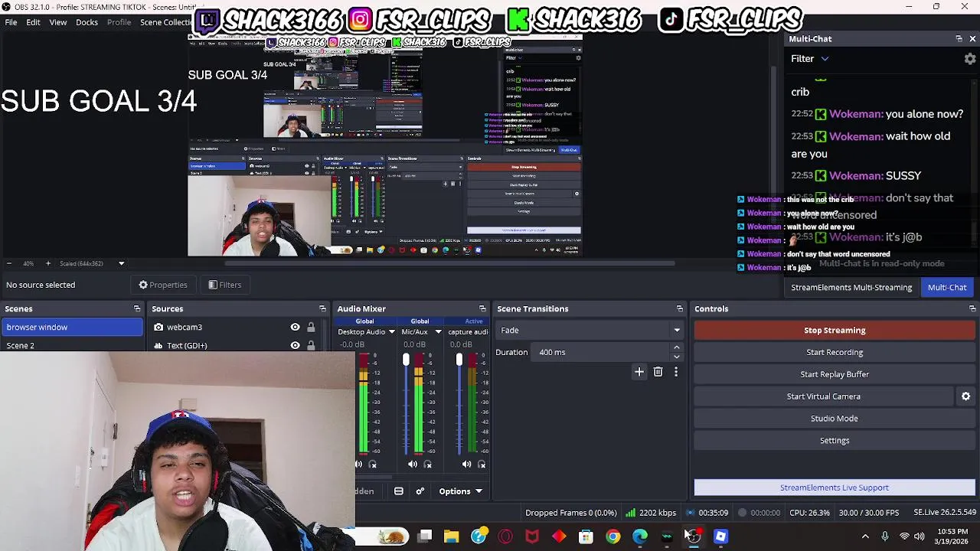Viewport: 980px width, 551px height.
Task: Open the View menu
Action: tap(58, 22)
